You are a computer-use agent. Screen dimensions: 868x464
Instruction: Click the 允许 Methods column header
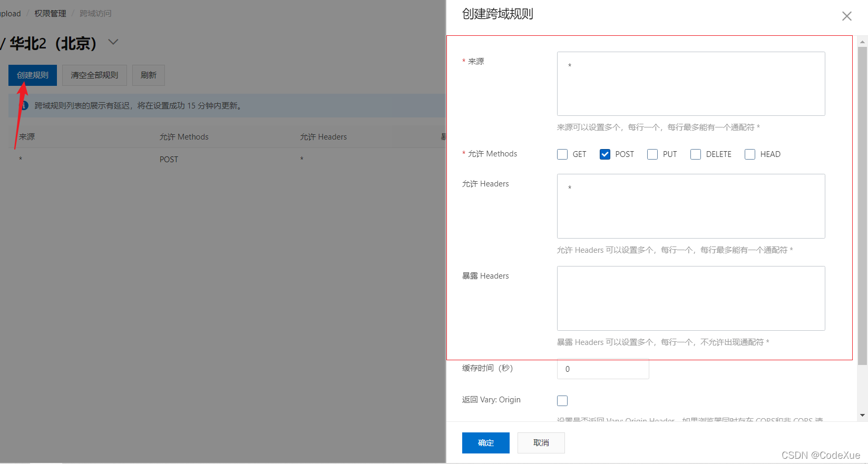coord(184,137)
